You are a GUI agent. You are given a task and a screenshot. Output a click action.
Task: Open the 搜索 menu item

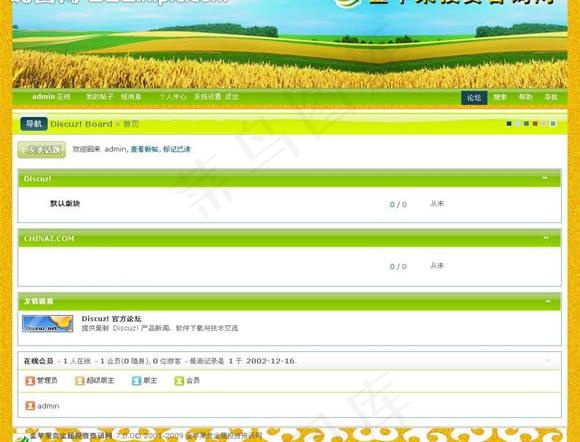click(500, 97)
